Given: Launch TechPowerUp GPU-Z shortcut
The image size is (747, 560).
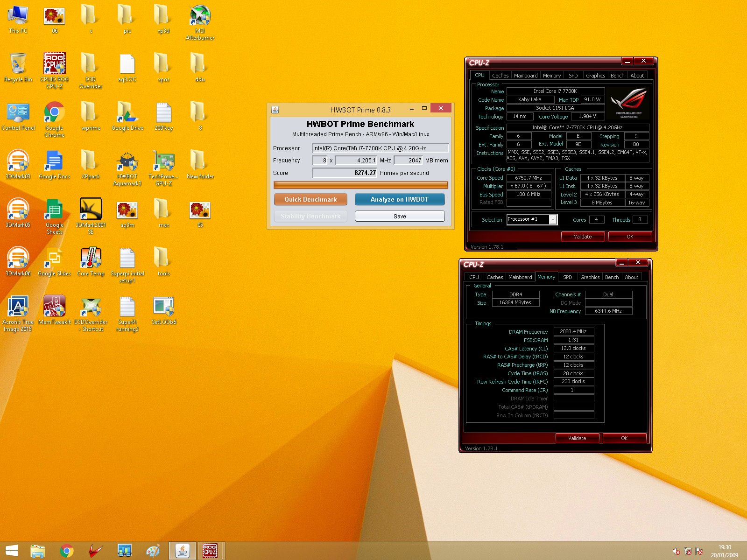Looking at the screenshot, I should click(164, 168).
